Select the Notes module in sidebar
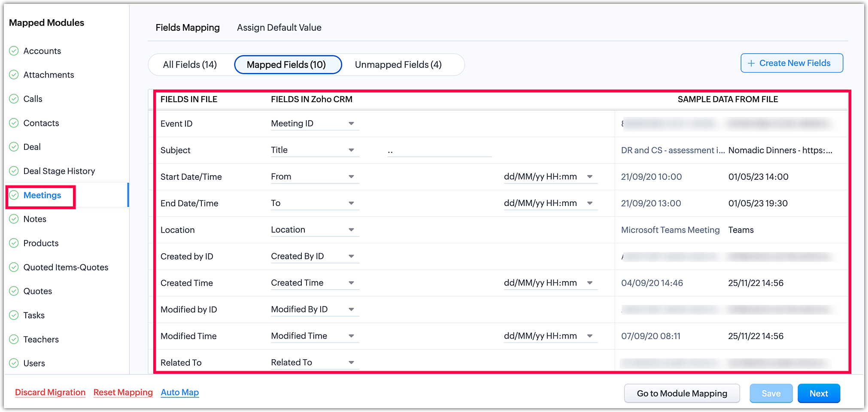 click(x=35, y=219)
